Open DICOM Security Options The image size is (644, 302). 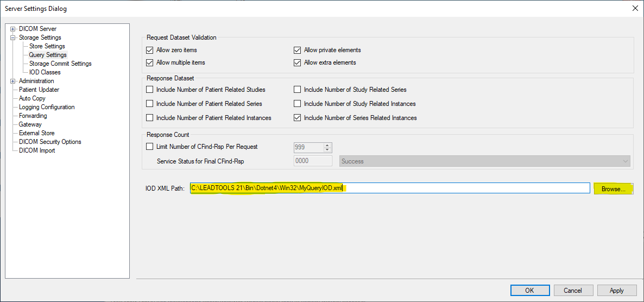50,142
